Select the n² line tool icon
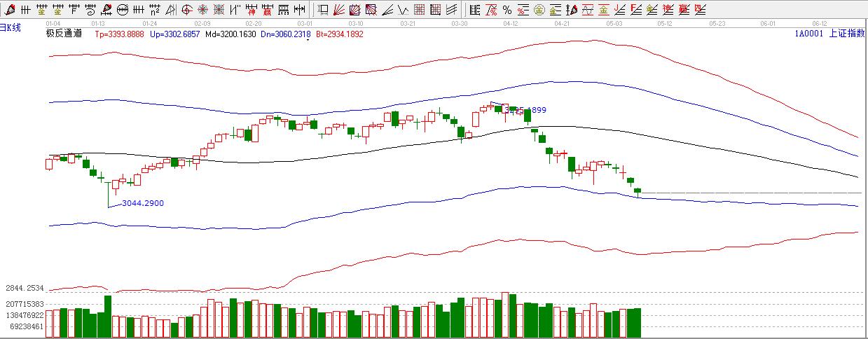Image resolution: width=868 pixels, height=339 pixels. click(x=154, y=10)
